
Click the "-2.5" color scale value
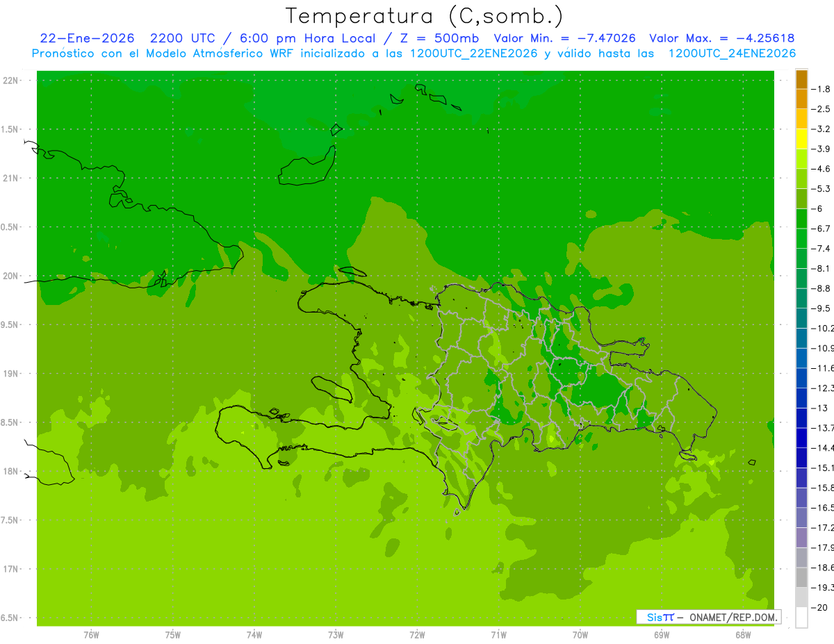[821, 109]
